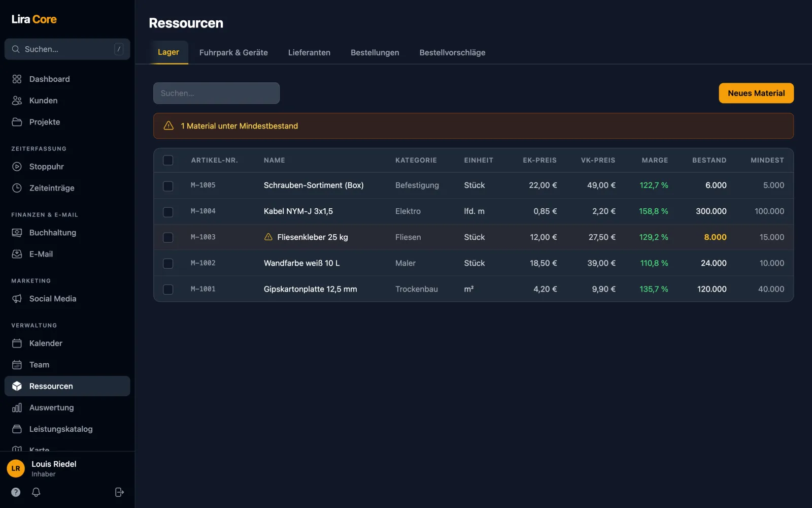
Task: Open the Buchhaltung banknote icon
Action: click(17, 233)
